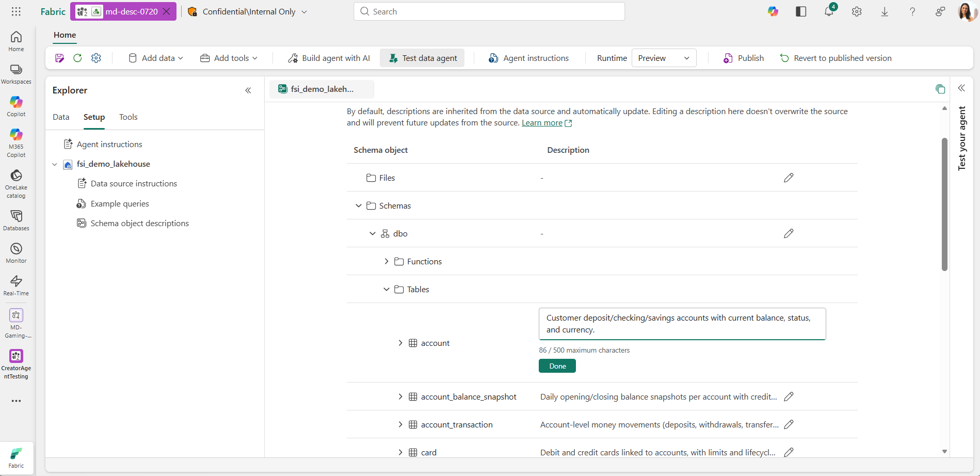Open Copilot in the left navigation
980x476 pixels.
[x=16, y=107]
